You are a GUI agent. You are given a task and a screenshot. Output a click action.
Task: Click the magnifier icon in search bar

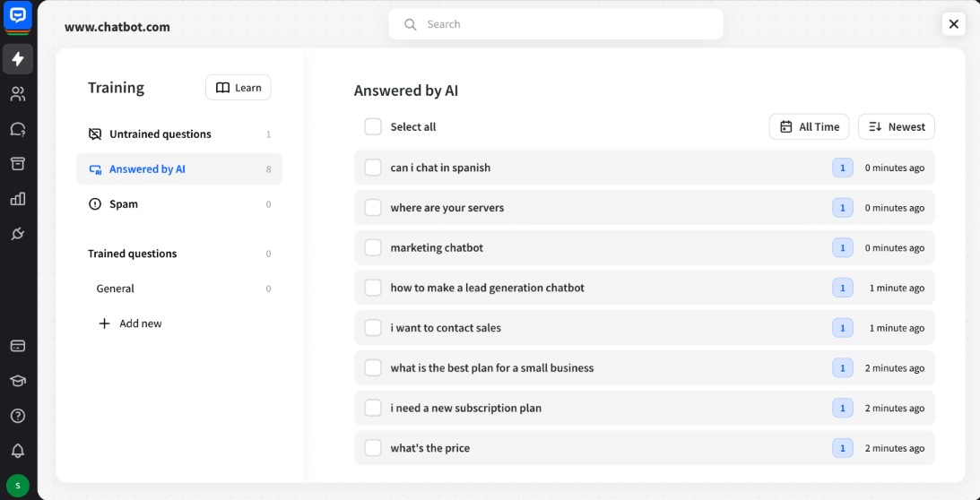point(411,24)
